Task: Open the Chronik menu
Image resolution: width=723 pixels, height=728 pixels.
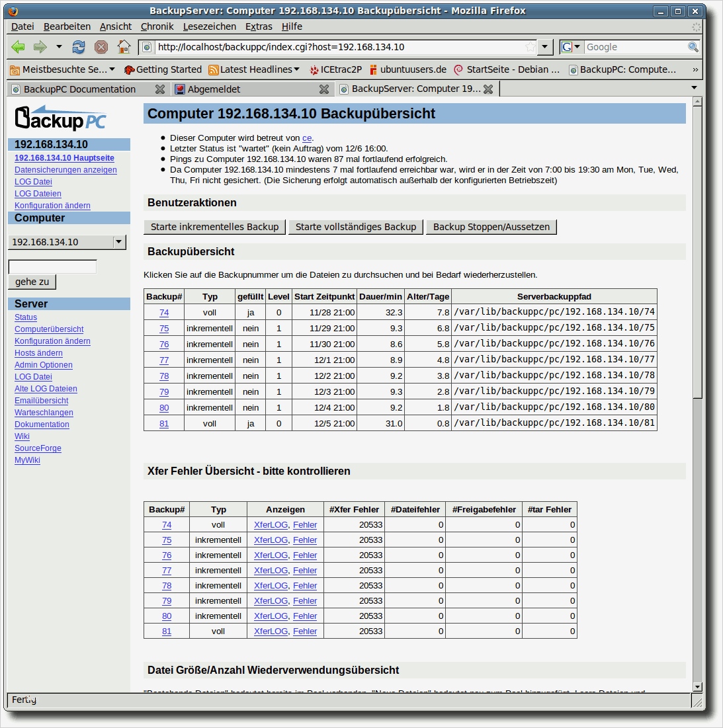Action: [x=157, y=26]
